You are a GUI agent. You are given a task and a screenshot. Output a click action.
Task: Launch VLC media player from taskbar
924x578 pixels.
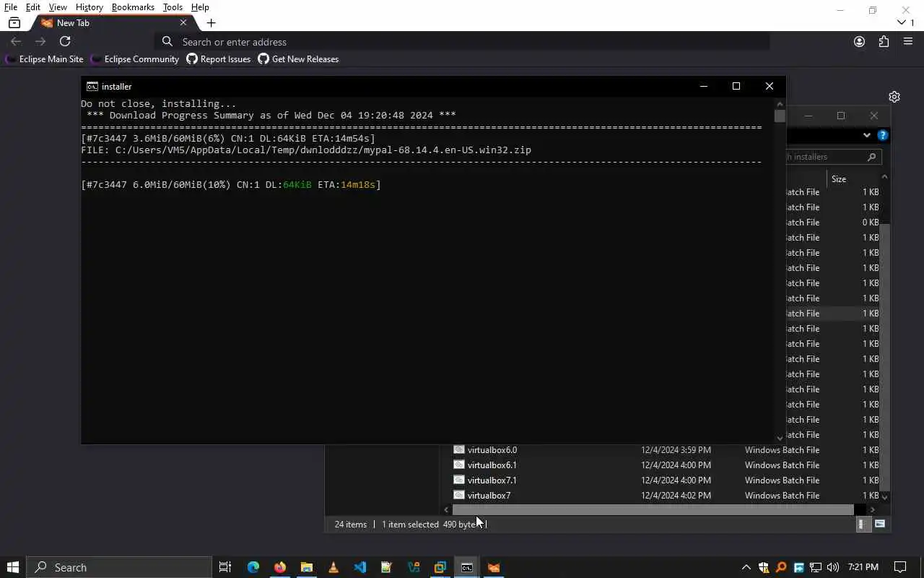tap(334, 567)
